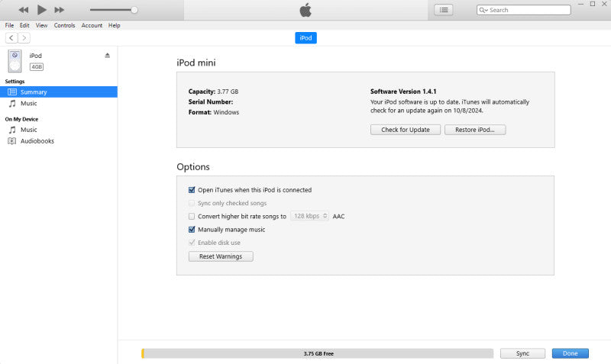Eject the iPod with eject icon

point(107,55)
